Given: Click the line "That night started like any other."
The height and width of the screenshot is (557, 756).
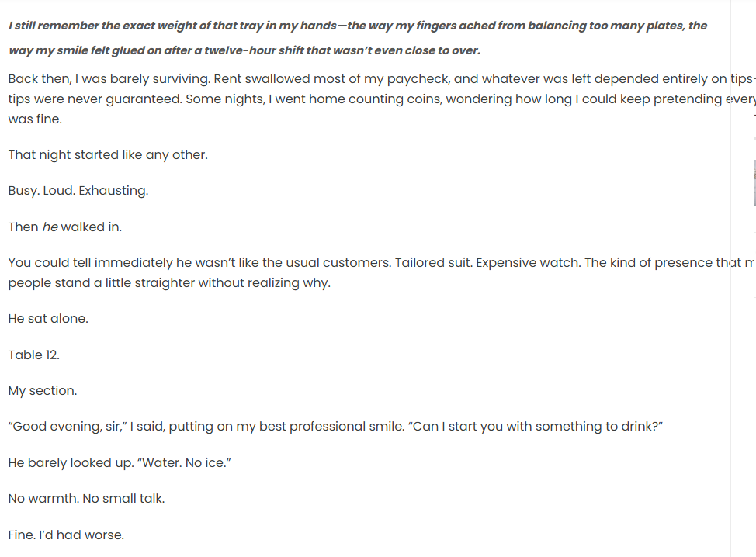Looking at the screenshot, I should click(108, 154).
